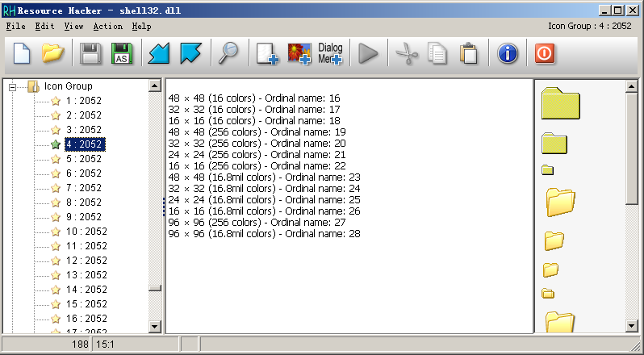Select tree item 1 : 2052
This screenshot has width=644, height=355.
click(x=84, y=101)
